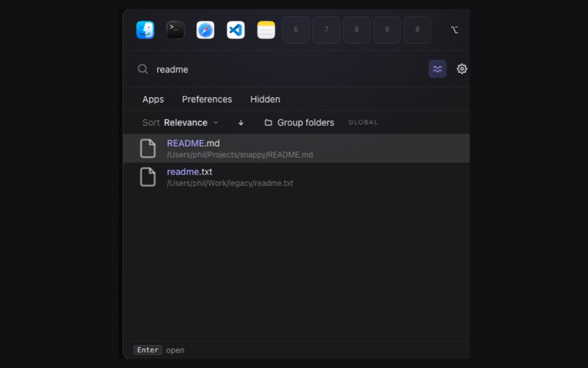This screenshot has width=588, height=368.
Task: Open Safari from the shortcut bar
Action: (x=205, y=30)
